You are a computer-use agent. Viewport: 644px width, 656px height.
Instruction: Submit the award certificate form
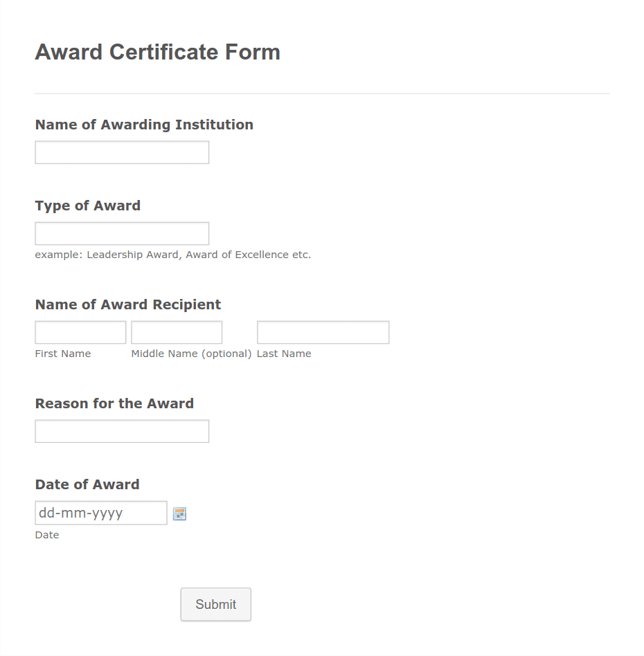pos(215,604)
